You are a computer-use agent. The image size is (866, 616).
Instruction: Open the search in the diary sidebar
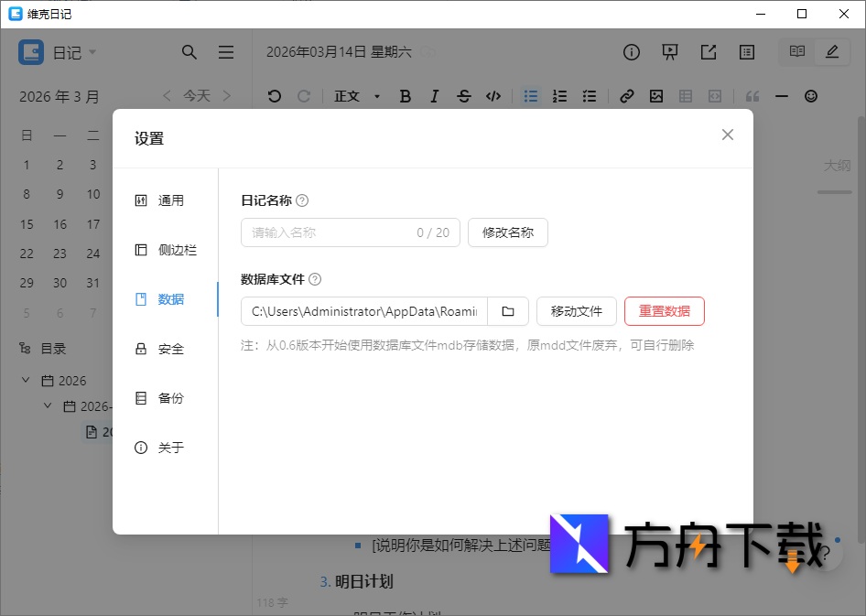point(189,52)
